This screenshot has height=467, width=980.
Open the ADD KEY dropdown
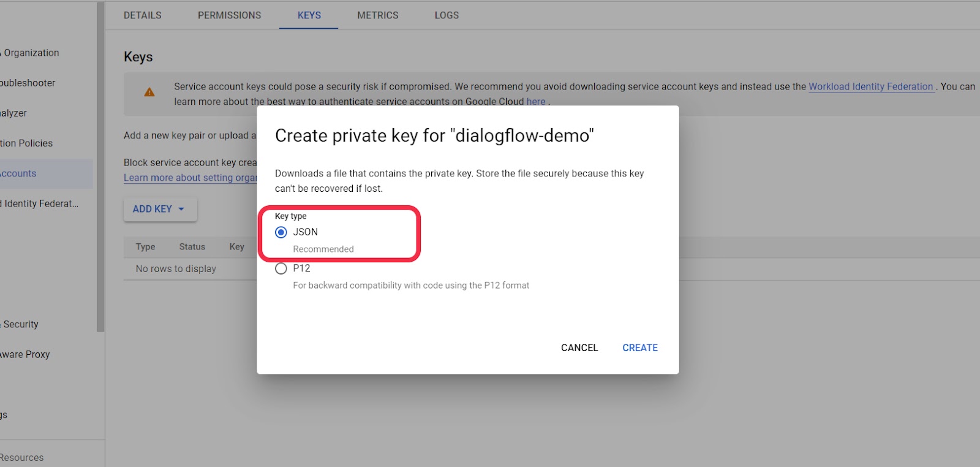point(160,209)
